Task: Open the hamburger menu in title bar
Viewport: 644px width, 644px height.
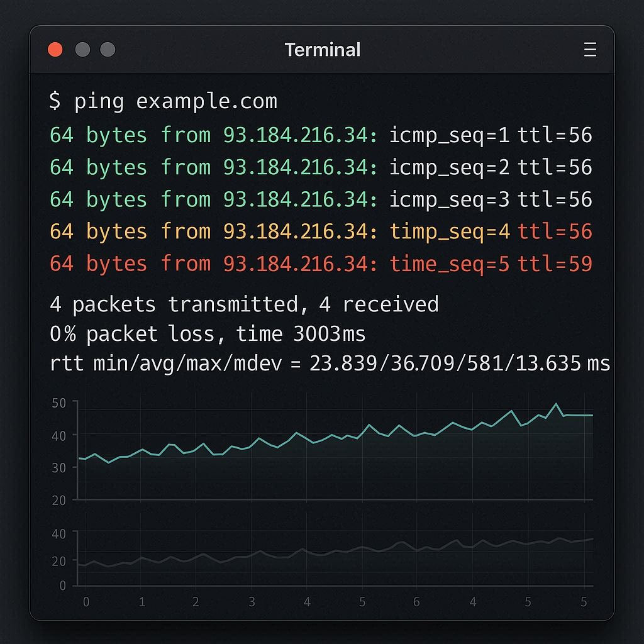Action: click(x=590, y=49)
